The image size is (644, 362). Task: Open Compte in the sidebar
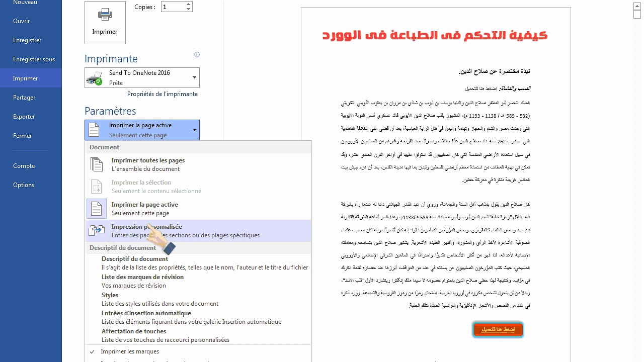31,166
